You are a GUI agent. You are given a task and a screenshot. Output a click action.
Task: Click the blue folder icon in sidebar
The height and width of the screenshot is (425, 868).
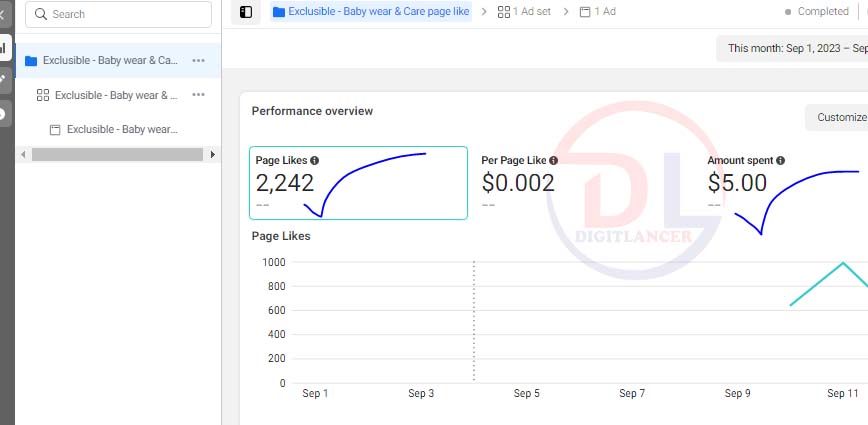tap(31, 61)
